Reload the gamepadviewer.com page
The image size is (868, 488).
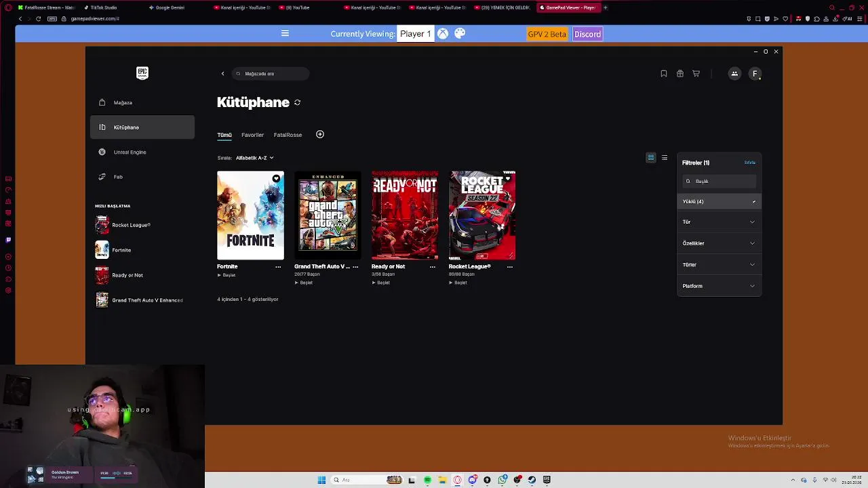pyautogui.click(x=38, y=18)
